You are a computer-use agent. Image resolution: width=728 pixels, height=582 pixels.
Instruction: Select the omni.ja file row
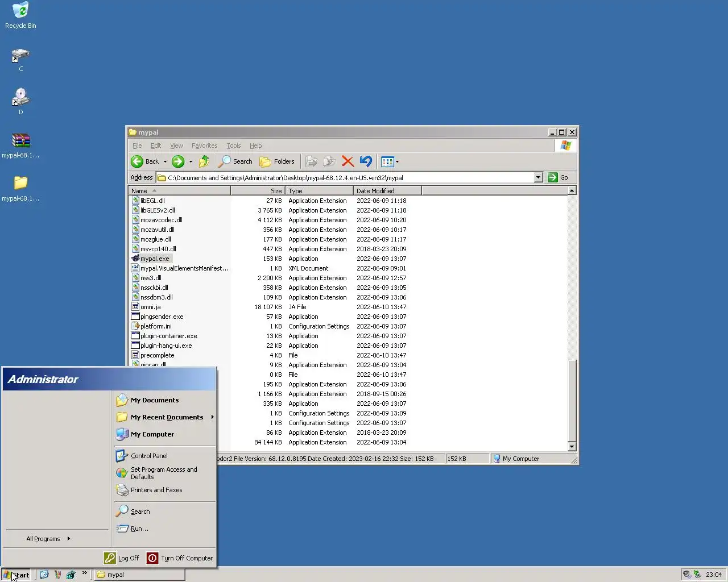150,307
